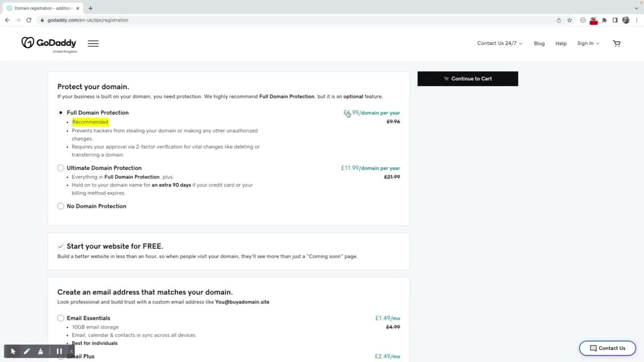
Task: Open the browser extensions puzzle icon
Action: [604, 20]
